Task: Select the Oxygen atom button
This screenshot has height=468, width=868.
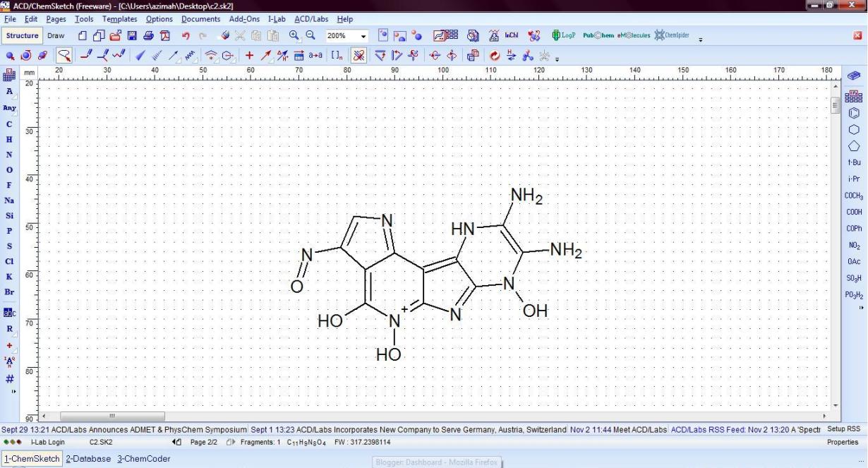Action: (x=9, y=170)
